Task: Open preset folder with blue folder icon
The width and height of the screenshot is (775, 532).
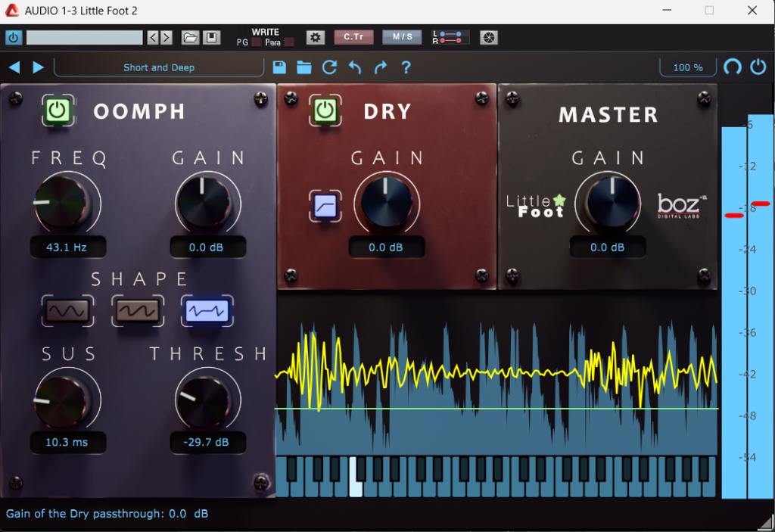Action: pyautogui.click(x=304, y=67)
